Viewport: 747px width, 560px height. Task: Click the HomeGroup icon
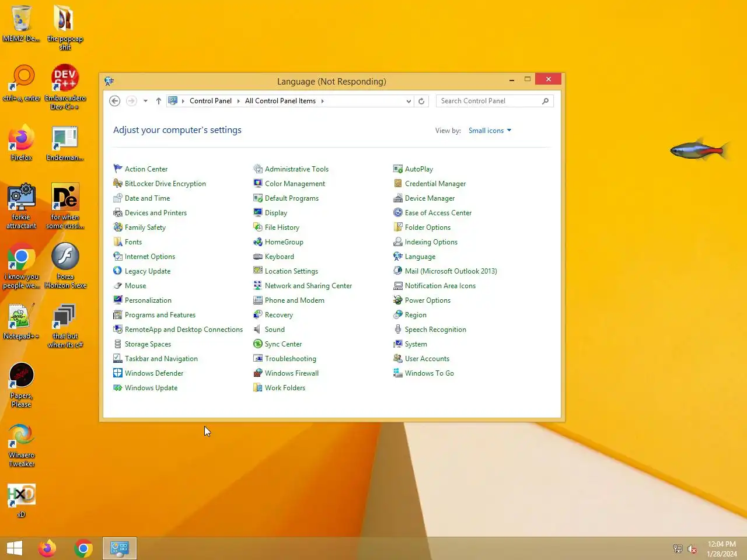coord(258,242)
